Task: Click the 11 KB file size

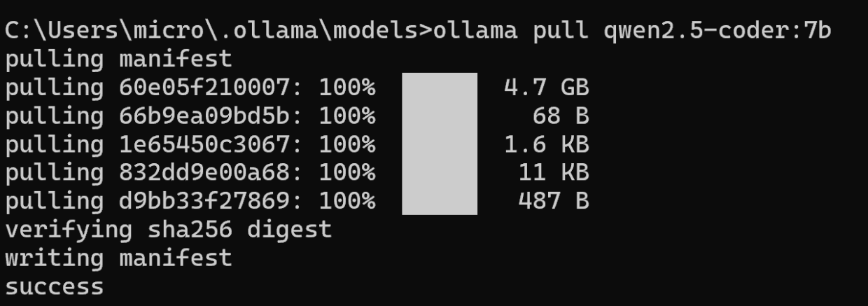Action: click(x=553, y=173)
